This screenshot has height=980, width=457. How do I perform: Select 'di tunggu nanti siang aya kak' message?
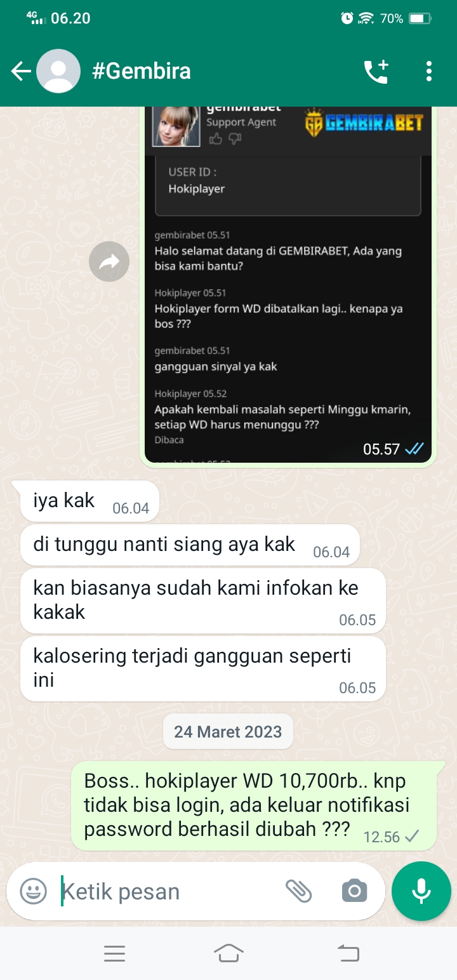tap(190, 545)
